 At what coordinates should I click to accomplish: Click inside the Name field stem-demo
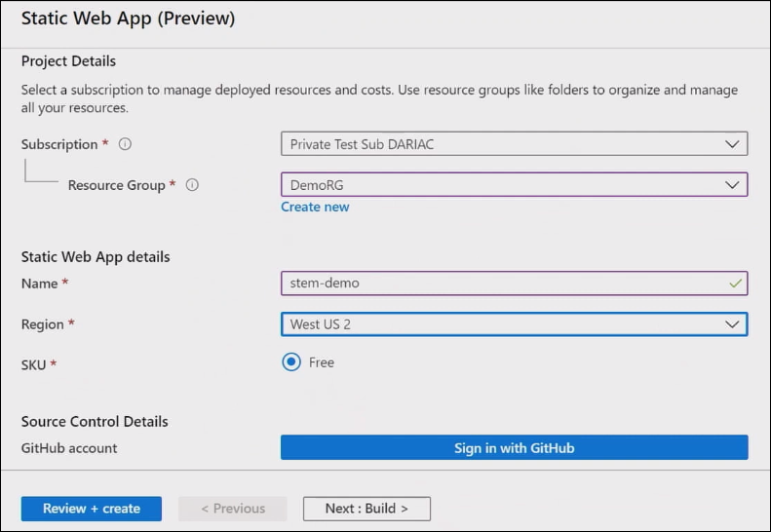[515, 284]
